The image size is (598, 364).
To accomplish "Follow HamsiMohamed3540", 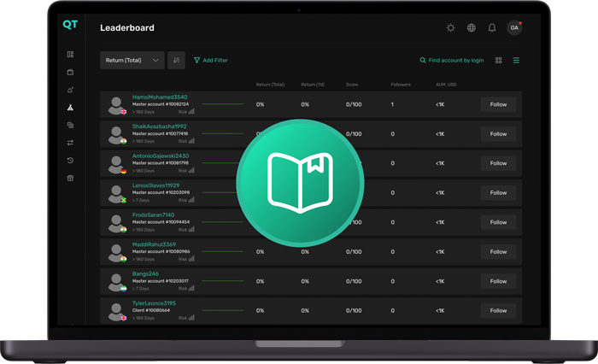I will [498, 104].
